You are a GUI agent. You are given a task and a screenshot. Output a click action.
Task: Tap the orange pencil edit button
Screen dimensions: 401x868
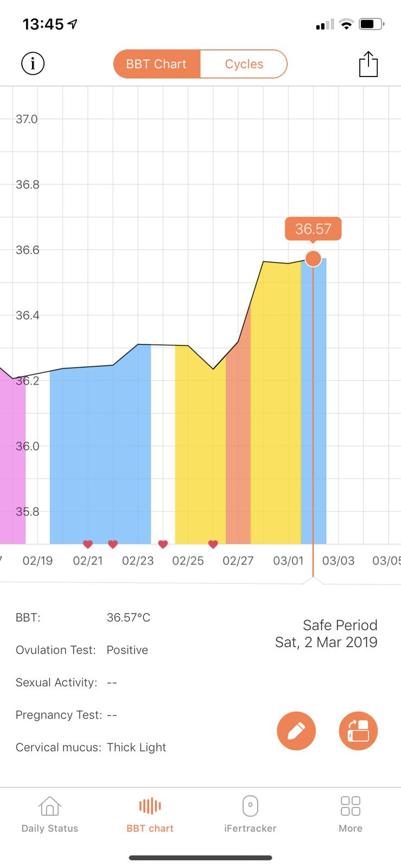(296, 731)
